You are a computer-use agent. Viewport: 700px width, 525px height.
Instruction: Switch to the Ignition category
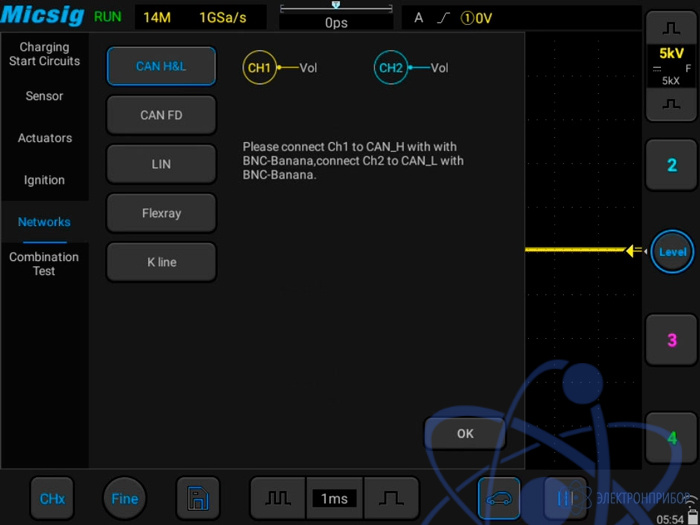point(44,180)
